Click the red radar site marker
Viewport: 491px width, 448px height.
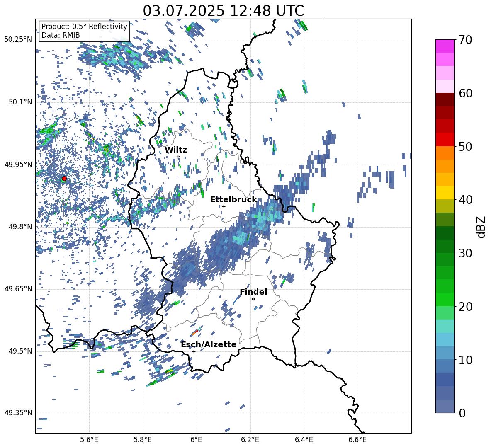click(64, 179)
